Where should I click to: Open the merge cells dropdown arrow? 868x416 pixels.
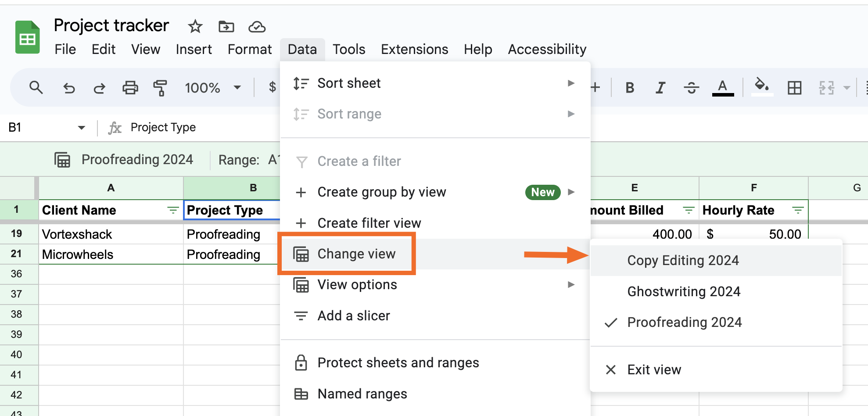click(847, 88)
